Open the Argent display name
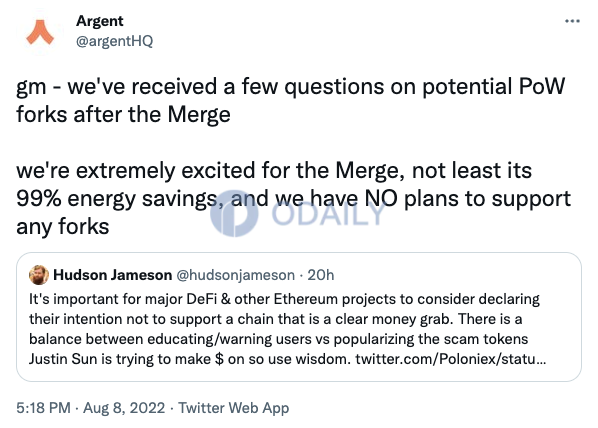The image size is (598, 428). [100, 21]
